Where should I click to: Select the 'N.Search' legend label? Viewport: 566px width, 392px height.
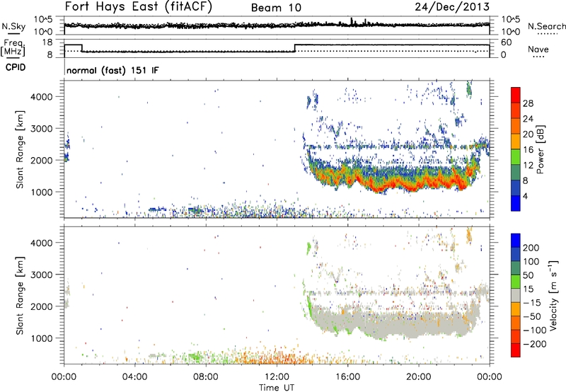pyautogui.click(x=546, y=26)
